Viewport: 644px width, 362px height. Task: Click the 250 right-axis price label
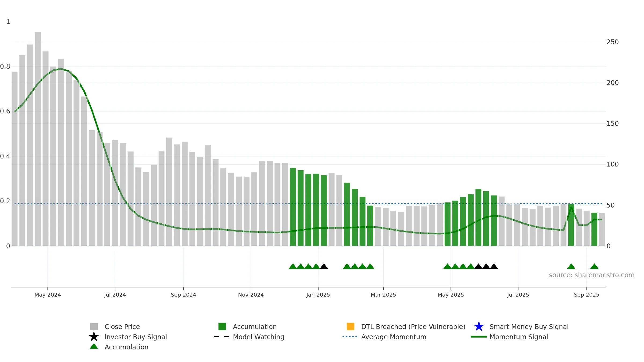pyautogui.click(x=613, y=42)
